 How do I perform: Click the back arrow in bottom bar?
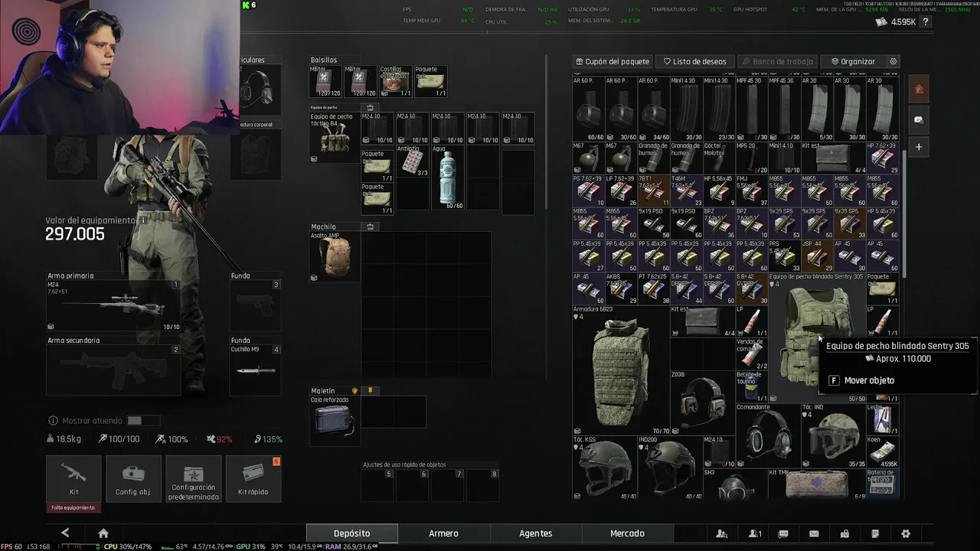pos(65,533)
